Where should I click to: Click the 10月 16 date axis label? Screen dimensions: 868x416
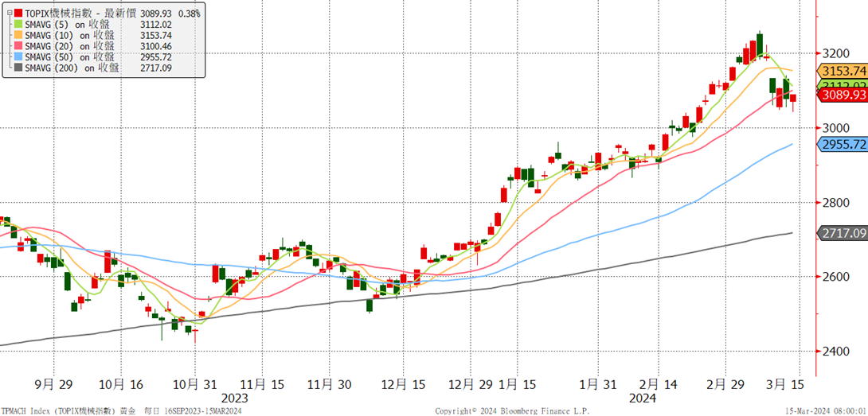[x=121, y=383]
